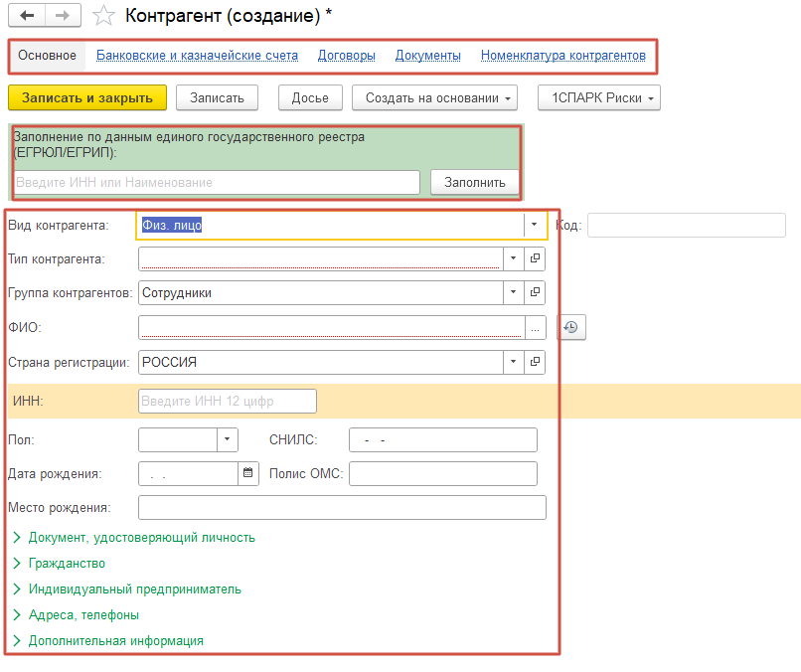Open the Вид контрагента dropdown

click(x=534, y=225)
